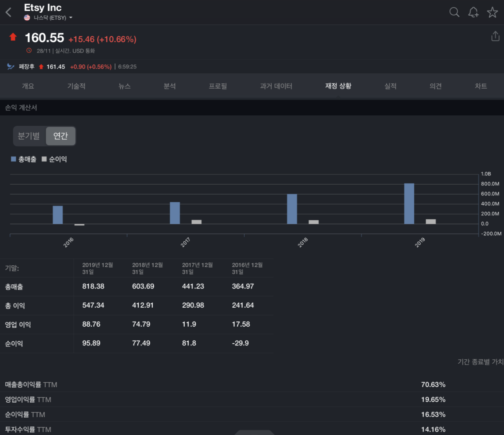Screen dimensions: 504x435
Task: Open search with the magnifier icon
Action: pyautogui.click(x=454, y=12)
